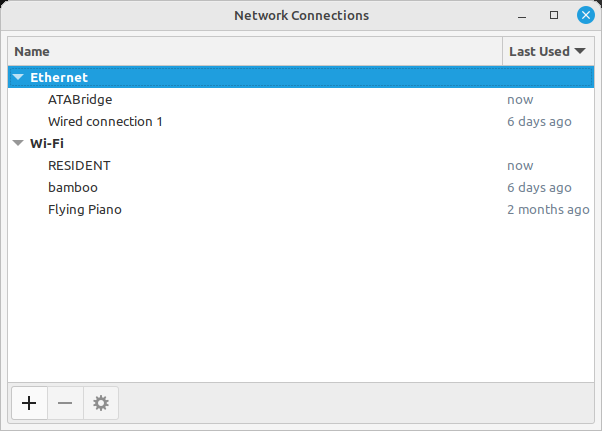
Task: Sort by Last Used column header
Action: click(x=540, y=51)
